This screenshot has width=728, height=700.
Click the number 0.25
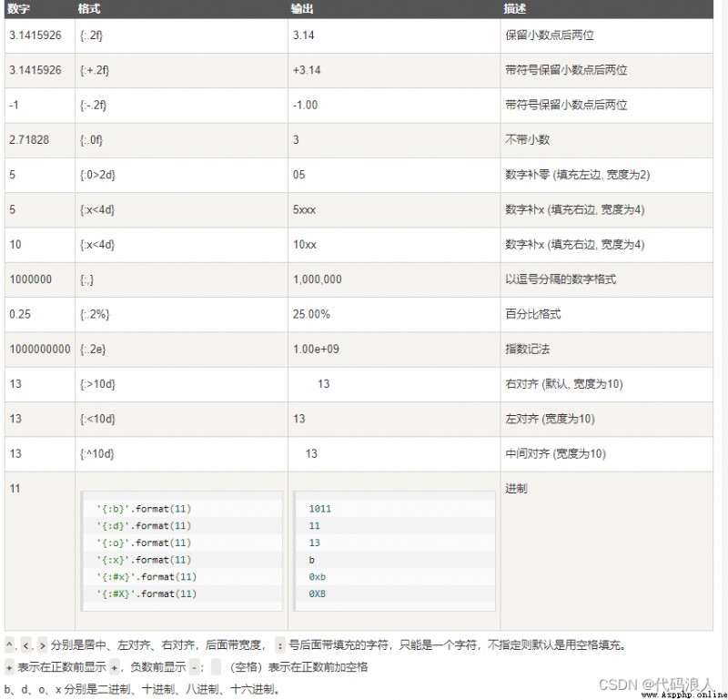20,314
